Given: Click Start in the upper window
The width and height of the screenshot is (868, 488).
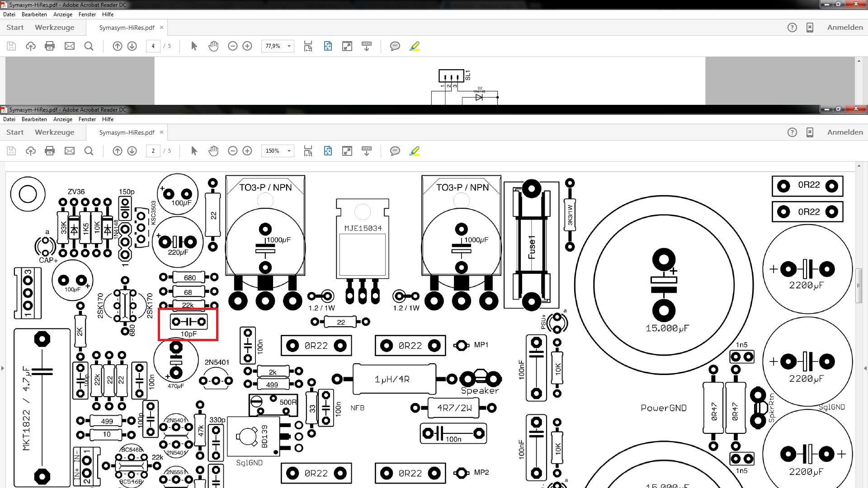Looking at the screenshot, I should (x=15, y=28).
